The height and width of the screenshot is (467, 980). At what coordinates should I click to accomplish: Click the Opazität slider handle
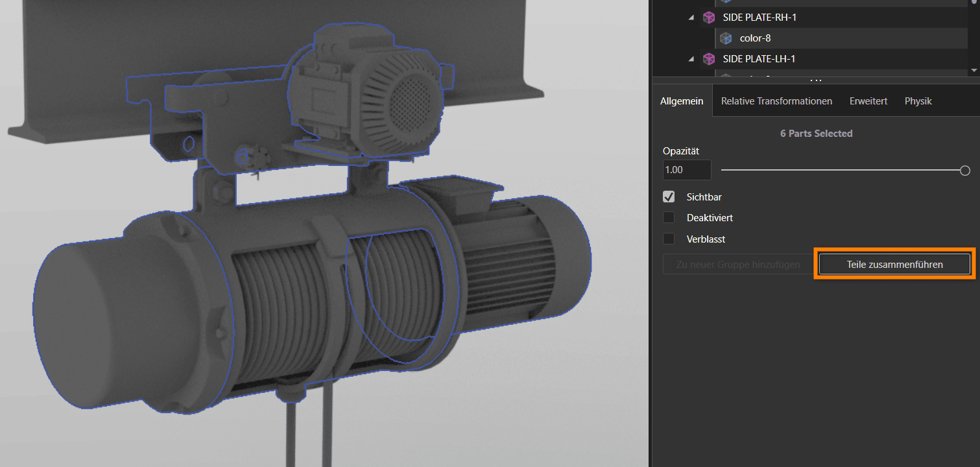(x=964, y=171)
